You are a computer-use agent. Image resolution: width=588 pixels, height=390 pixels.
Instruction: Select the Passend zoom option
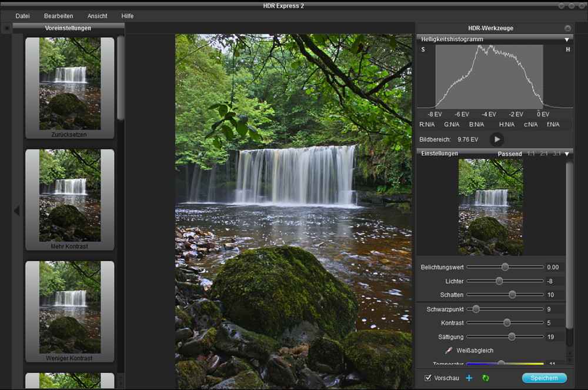[510, 154]
